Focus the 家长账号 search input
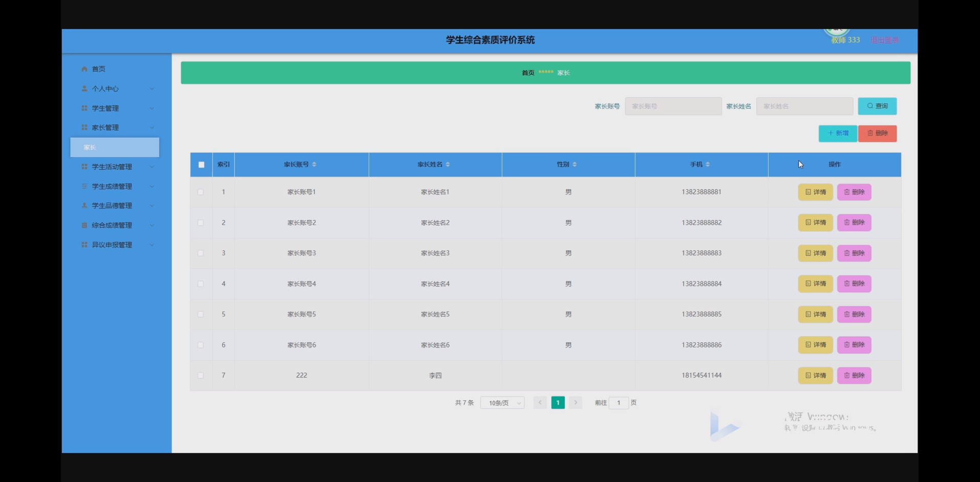Screen dimensions: 980x482 673,106
